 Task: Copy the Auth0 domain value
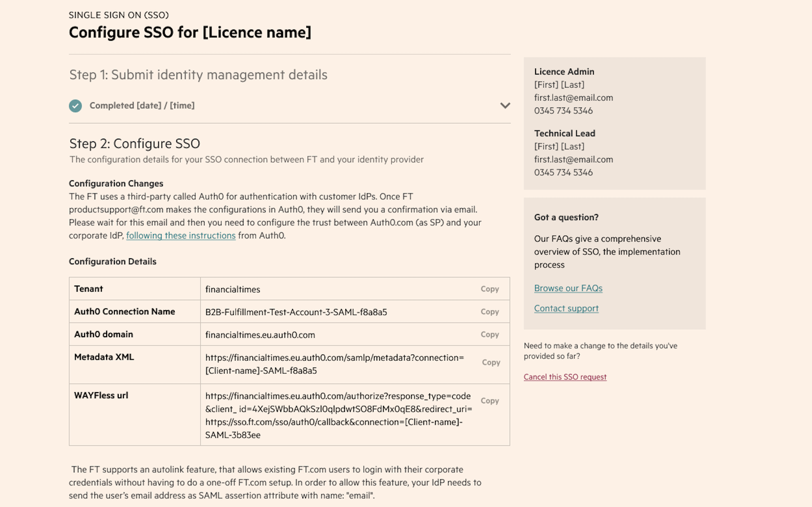pyautogui.click(x=489, y=334)
